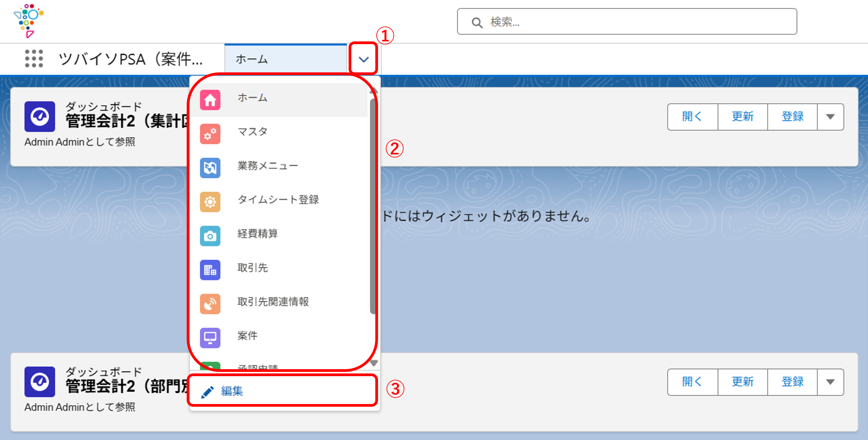The image size is (868, 440).
Task: Click 更新 on the first dashboard
Action: coord(743,116)
